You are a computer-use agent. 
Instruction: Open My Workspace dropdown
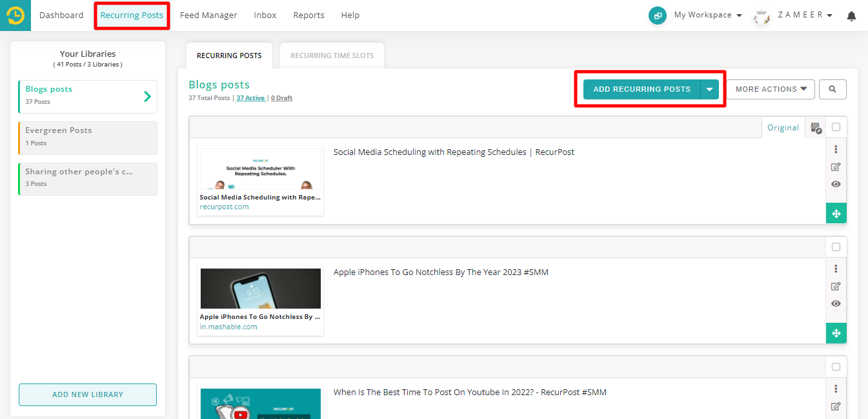[x=707, y=15]
